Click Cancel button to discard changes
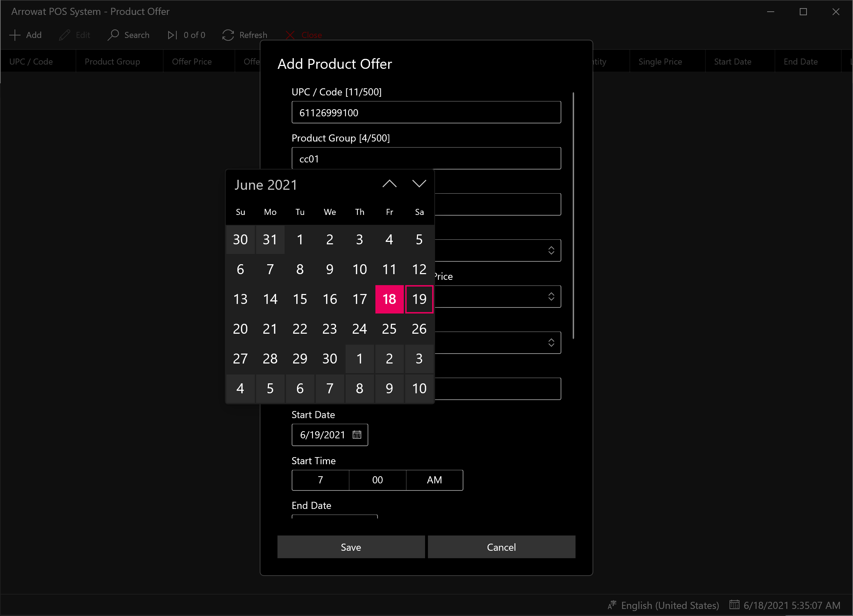This screenshot has width=853, height=616. (x=501, y=546)
